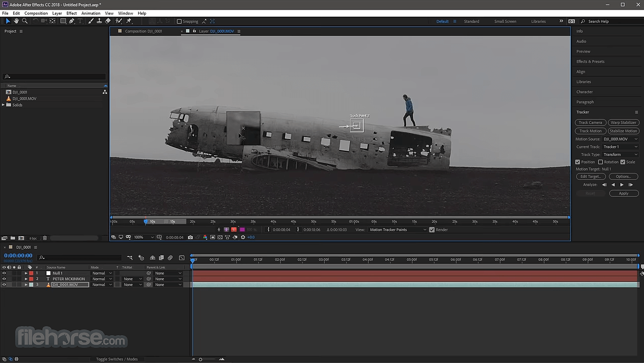Select the Pen tool
The image size is (644, 363).
coord(71,21)
